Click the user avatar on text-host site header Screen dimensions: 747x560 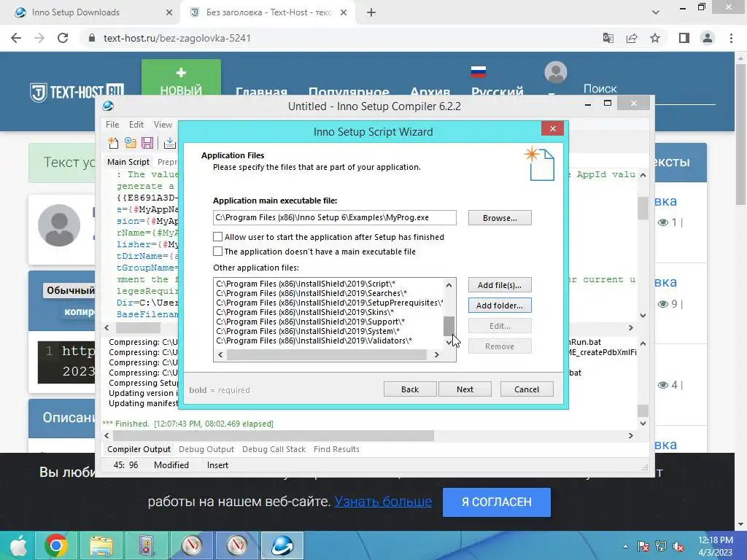[555, 73]
